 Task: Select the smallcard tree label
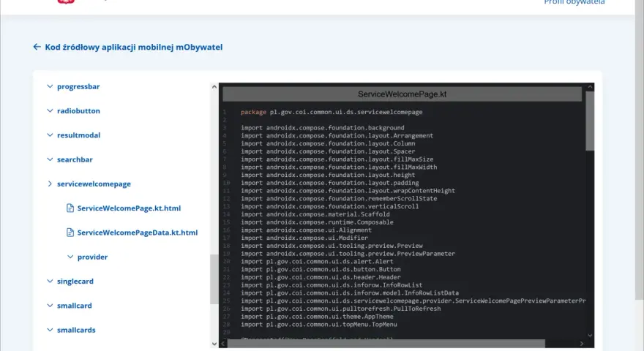coord(75,306)
